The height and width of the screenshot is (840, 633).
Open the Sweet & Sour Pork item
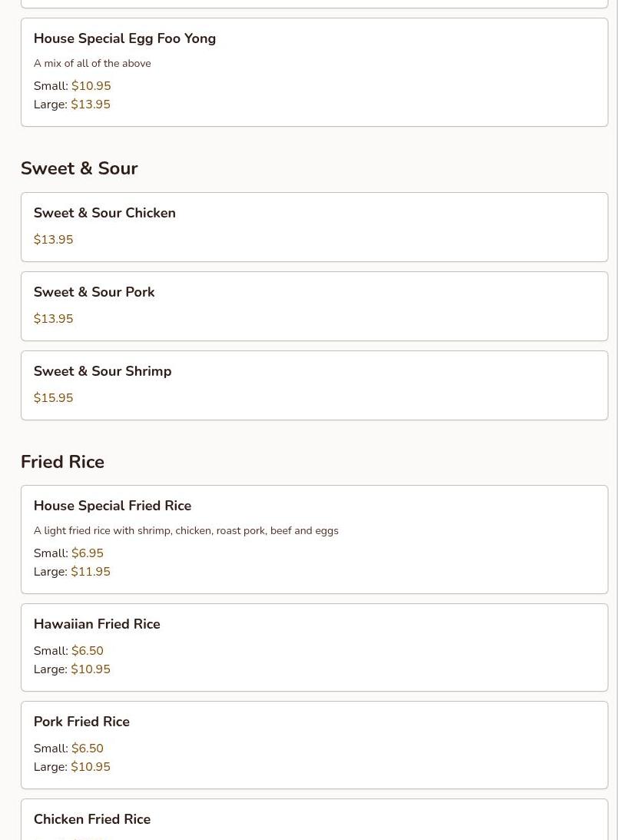point(94,292)
